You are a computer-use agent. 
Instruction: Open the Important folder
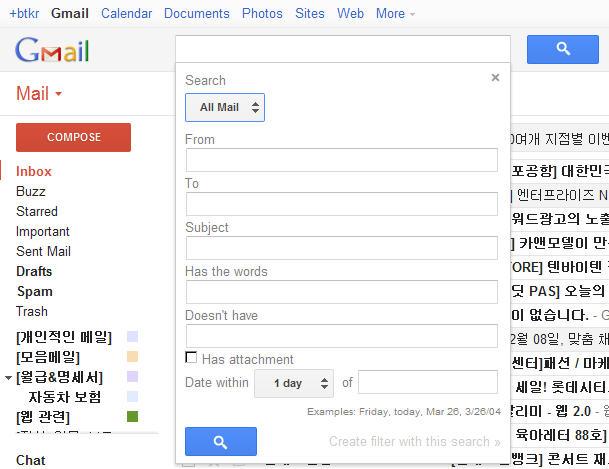click(x=43, y=231)
